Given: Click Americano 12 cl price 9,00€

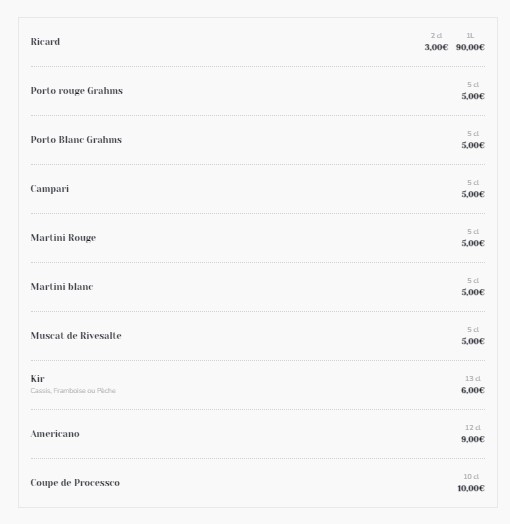Looking at the screenshot, I should tap(473, 439).
